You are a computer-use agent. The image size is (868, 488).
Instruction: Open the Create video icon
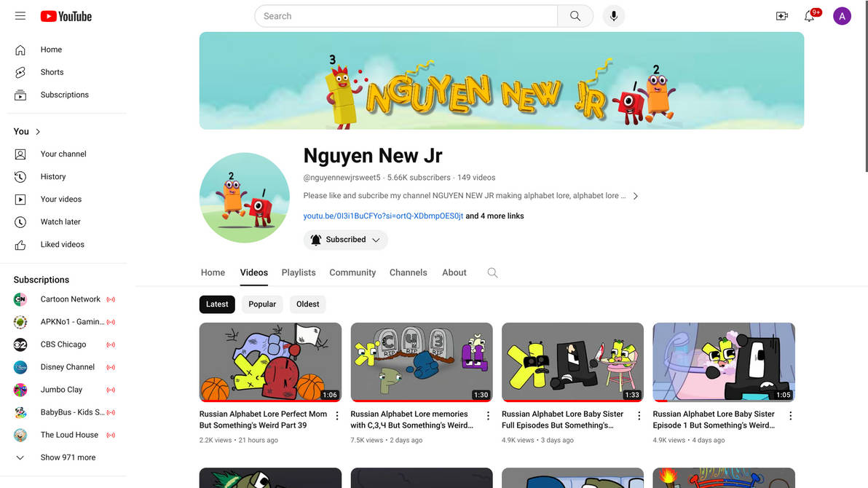coord(781,16)
